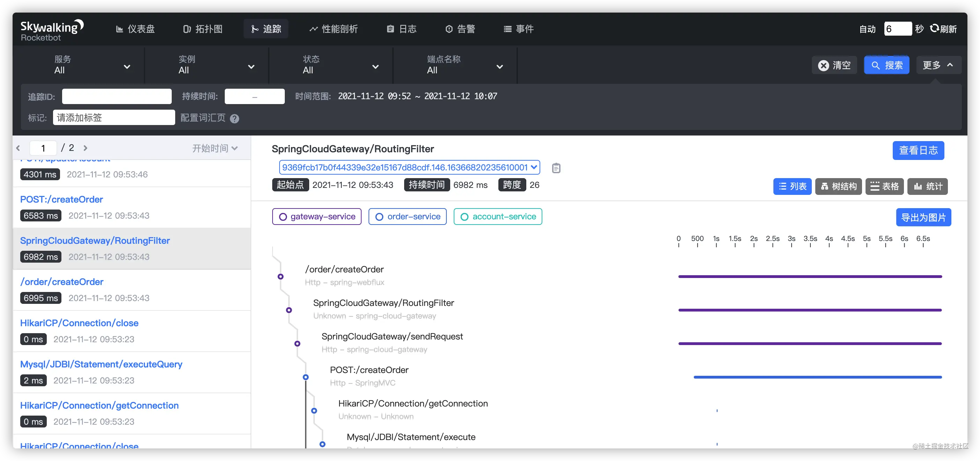Click the 自动 auto-refresh toggle

[867, 29]
